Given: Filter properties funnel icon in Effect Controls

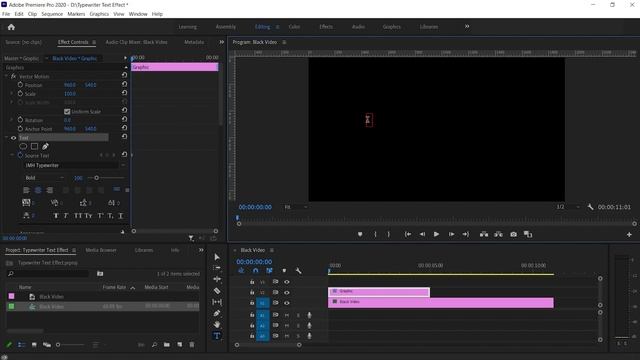Looking at the screenshot, I should coord(191,238).
